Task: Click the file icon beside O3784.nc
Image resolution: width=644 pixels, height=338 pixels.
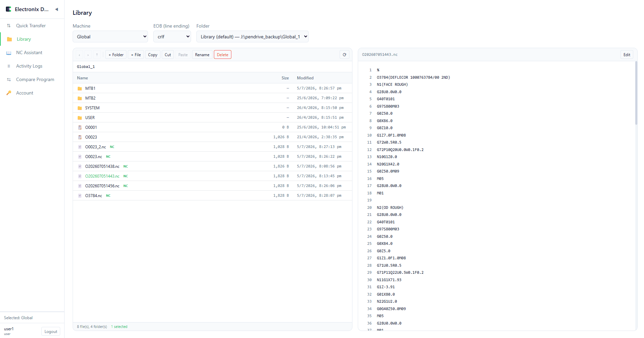Action: pyautogui.click(x=80, y=196)
